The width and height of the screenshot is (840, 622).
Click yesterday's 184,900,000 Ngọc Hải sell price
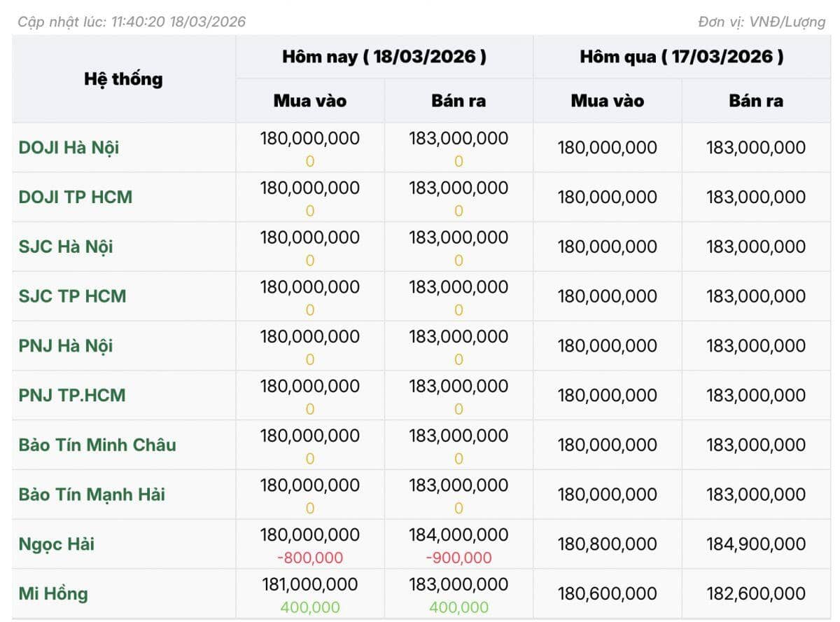755,544
